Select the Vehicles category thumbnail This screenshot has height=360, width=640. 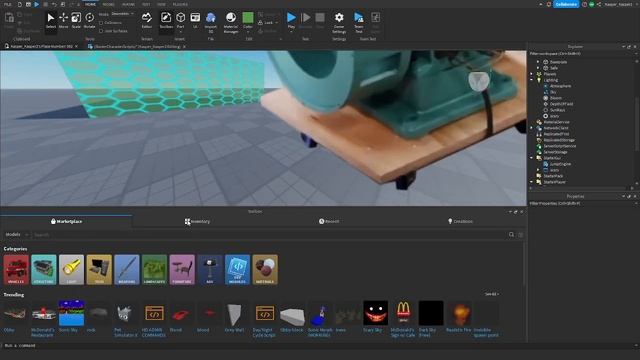coord(16,269)
